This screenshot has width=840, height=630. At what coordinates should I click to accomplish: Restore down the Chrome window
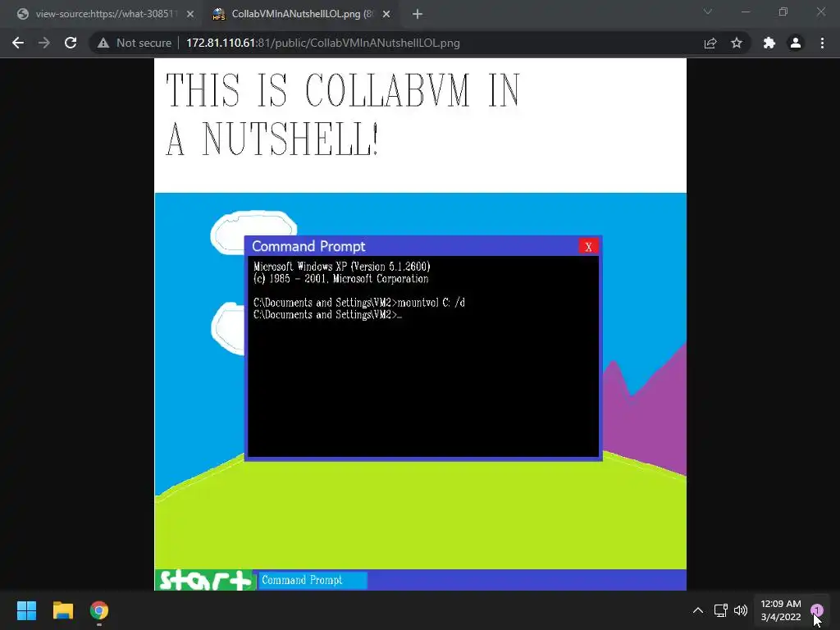coord(783,11)
